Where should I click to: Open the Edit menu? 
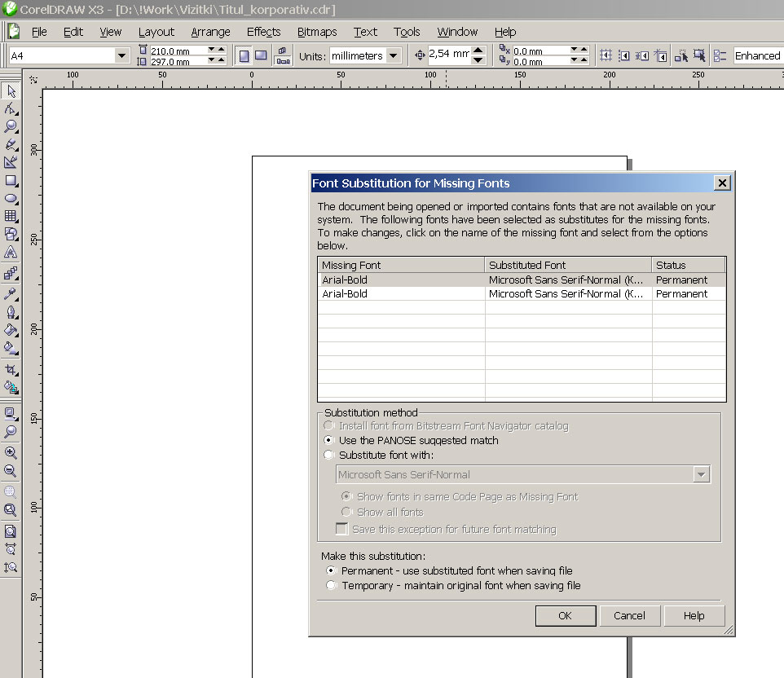(x=73, y=32)
